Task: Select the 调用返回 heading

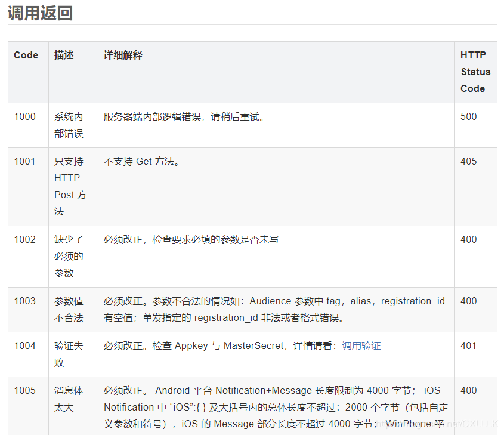Action: click(x=40, y=13)
